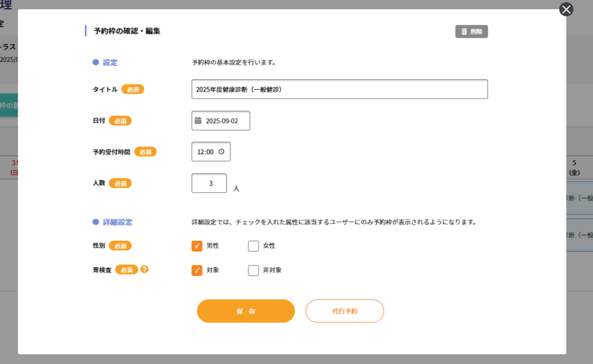Click the trash icon 削除 button
Screen dimensions: 593x364
coord(471,32)
